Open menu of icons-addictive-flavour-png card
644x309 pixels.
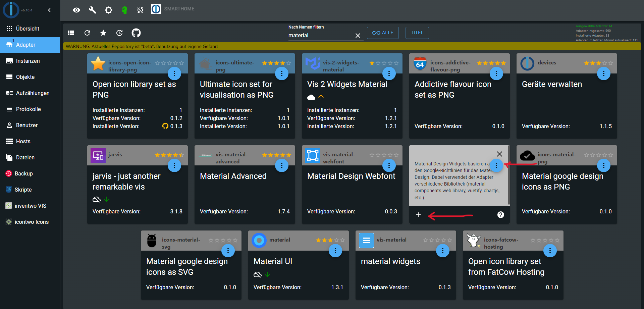[x=496, y=73]
